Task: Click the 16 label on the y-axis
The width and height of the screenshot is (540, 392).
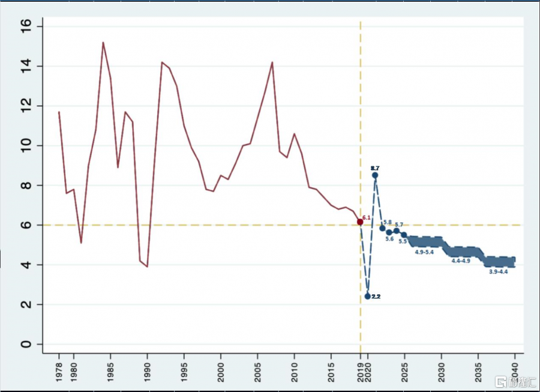Action: click(x=25, y=26)
